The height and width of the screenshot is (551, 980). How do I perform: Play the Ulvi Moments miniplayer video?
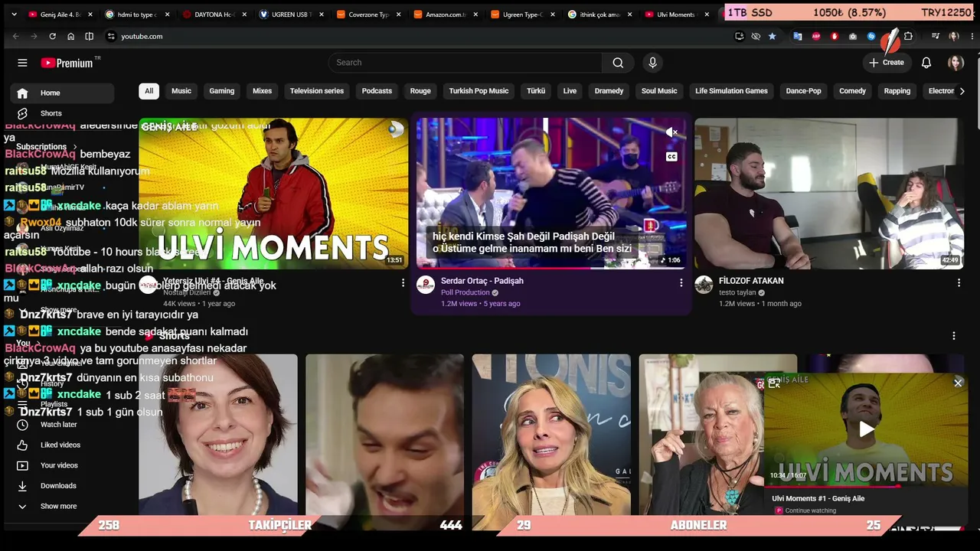[x=866, y=429]
